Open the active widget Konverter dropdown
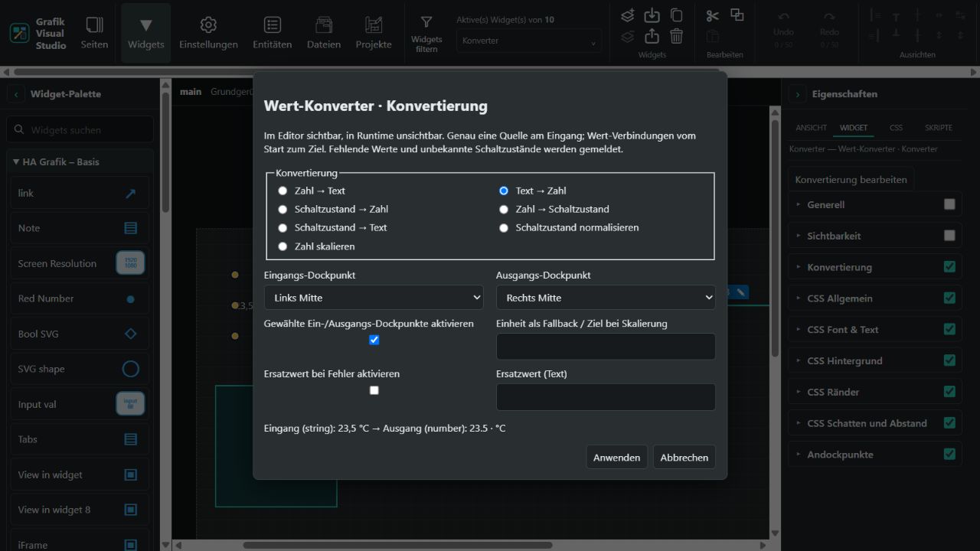The height and width of the screenshot is (551, 980). pos(529,41)
